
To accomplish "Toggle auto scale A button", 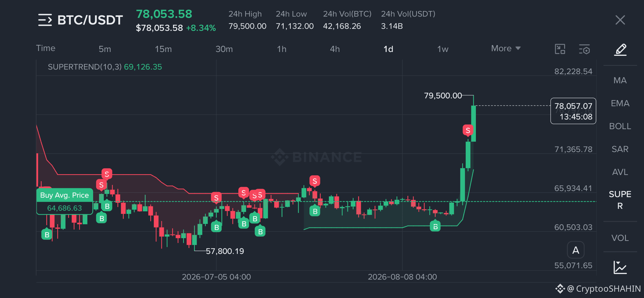I will coord(575,250).
